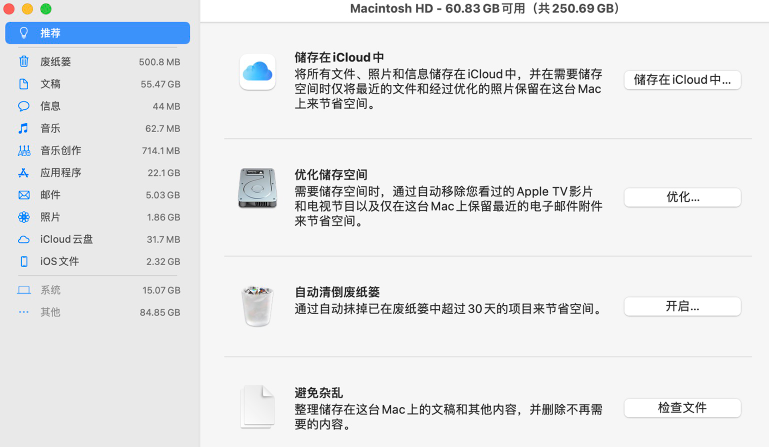Viewport: 769px width, 447px height.
Task: Click the 系统 label in sidebar
Action: [x=50, y=290]
